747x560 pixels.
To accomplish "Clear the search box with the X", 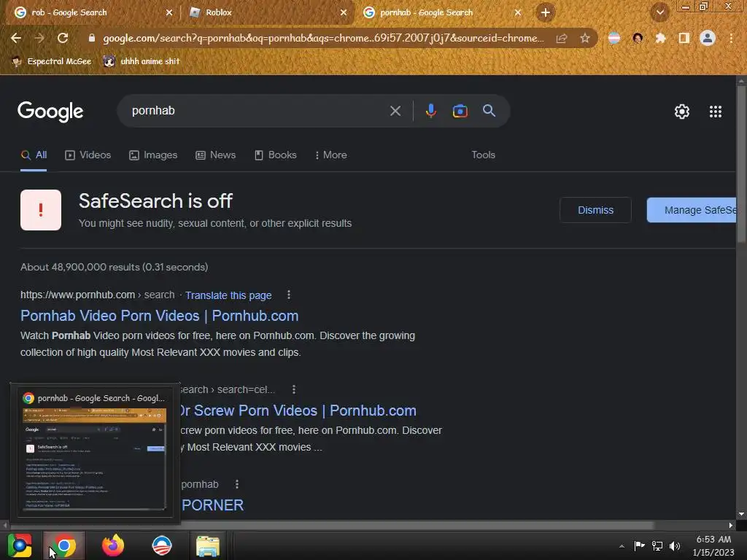I will coord(395,111).
